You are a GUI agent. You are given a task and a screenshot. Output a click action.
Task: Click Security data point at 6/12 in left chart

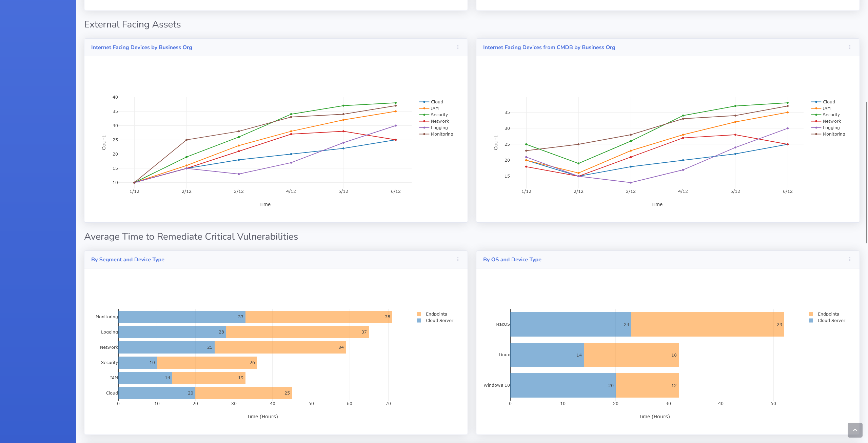[x=395, y=103]
